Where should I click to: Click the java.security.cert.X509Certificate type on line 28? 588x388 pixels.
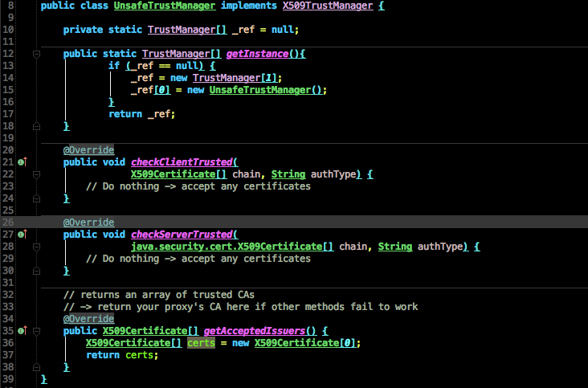pos(232,247)
